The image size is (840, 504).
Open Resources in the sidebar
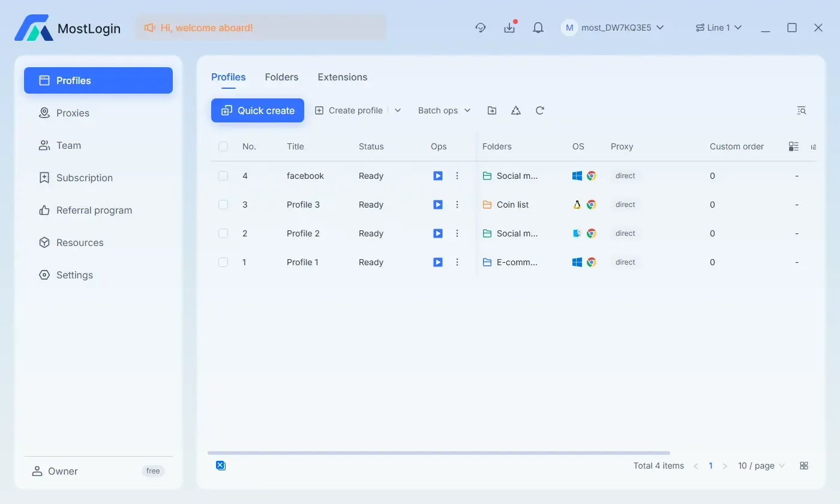pos(98,242)
